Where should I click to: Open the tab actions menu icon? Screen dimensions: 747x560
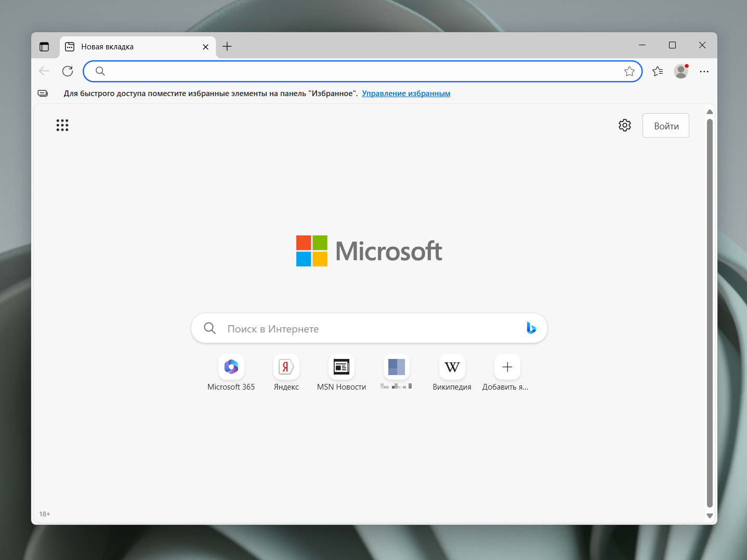(44, 47)
